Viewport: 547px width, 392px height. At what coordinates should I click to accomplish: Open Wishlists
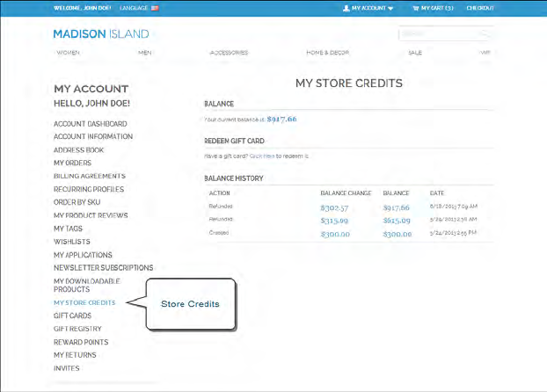tap(72, 242)
